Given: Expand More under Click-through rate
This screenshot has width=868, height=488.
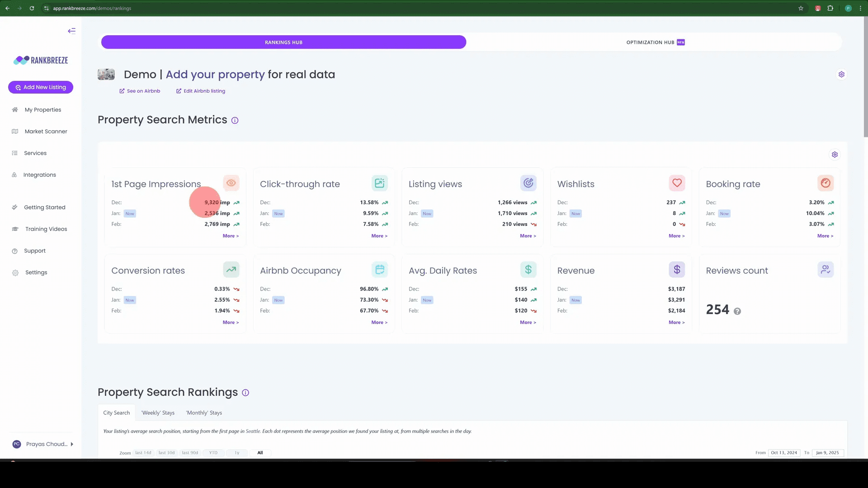Looking at the screenshot, I should [x=379, y=236].
